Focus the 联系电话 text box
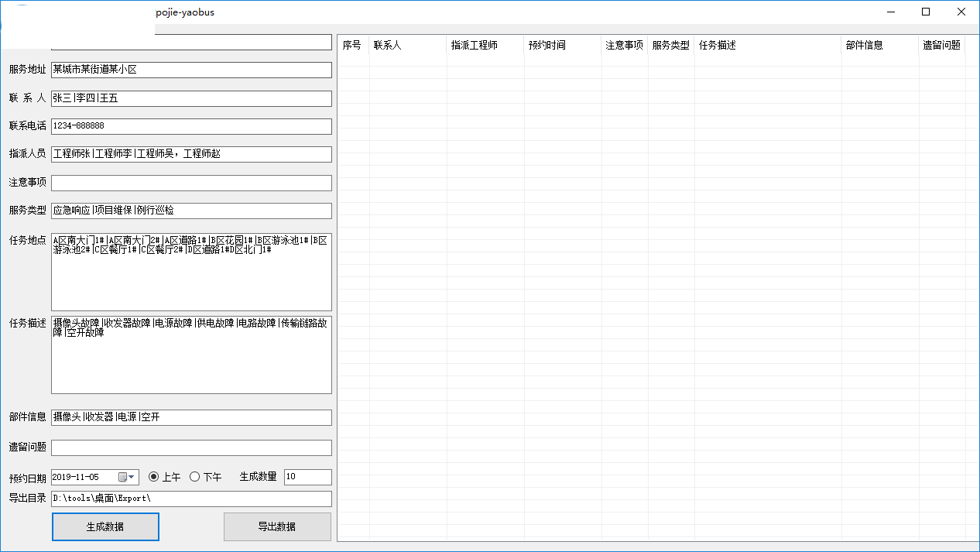980x552 pixels. click(191, 126)
